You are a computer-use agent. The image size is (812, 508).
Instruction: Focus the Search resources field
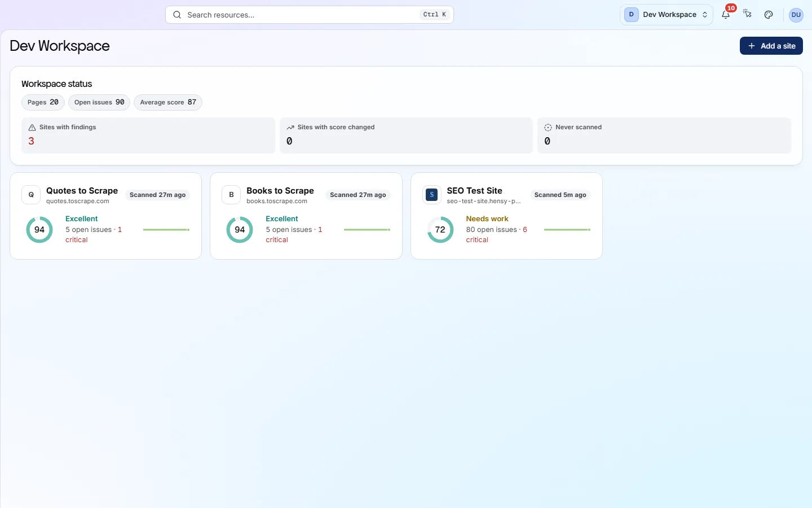(310, 15)
